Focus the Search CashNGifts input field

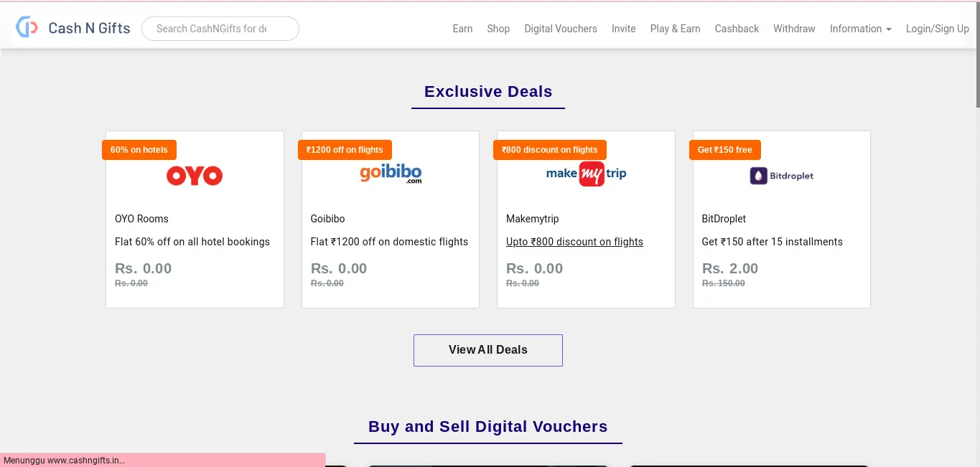point(220,29)
